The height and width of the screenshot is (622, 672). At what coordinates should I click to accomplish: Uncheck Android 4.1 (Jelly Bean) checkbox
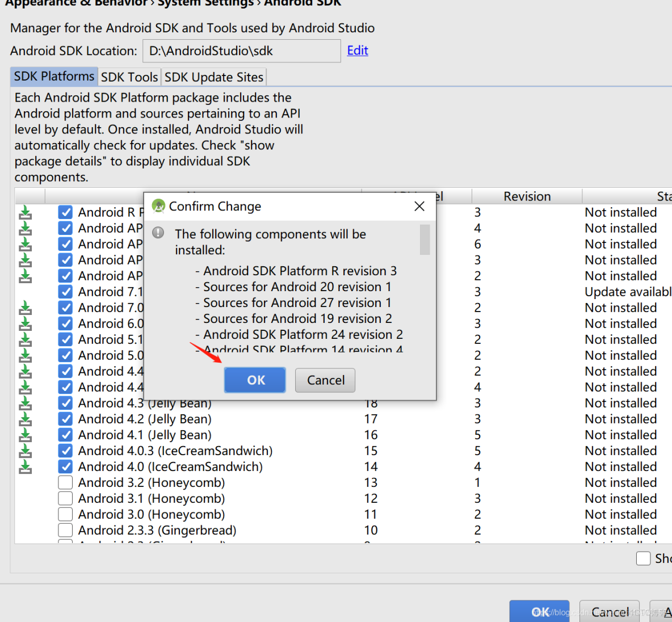[65, 435]
